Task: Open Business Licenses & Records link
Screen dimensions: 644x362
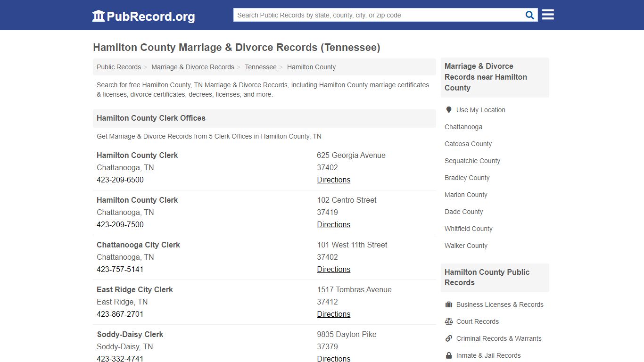Action: tap(500, 304)
